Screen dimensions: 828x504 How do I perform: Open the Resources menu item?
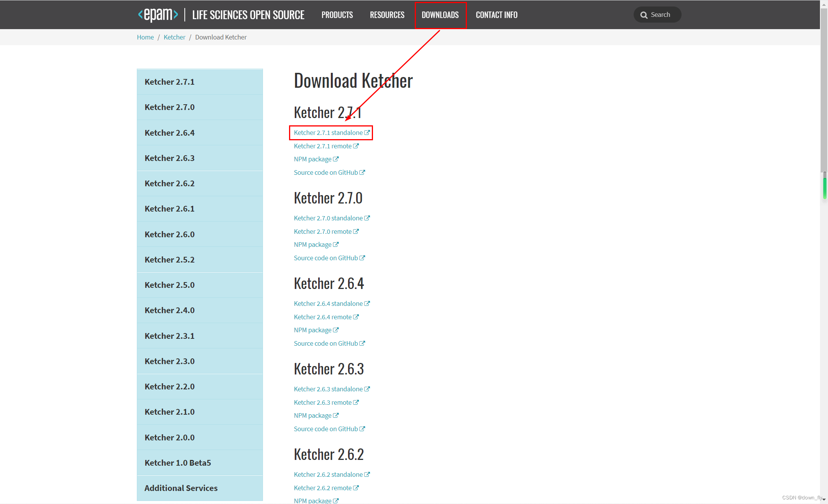387,15
